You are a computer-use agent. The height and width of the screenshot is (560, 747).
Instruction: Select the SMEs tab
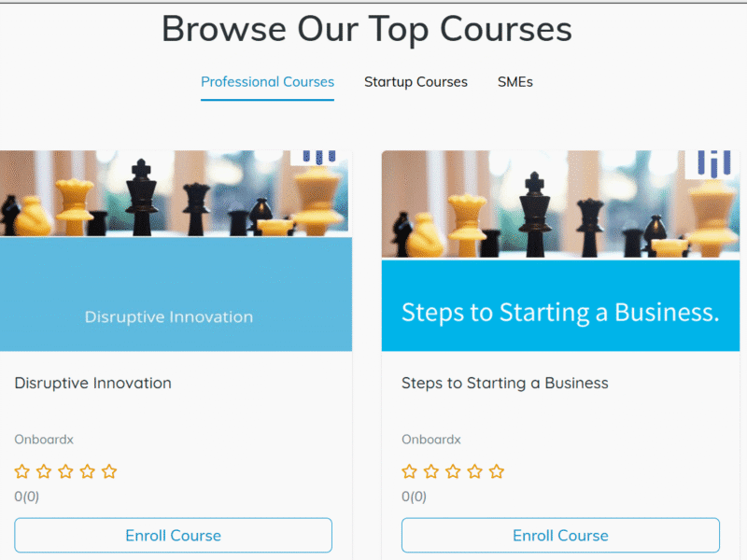[x=515, y=82]
